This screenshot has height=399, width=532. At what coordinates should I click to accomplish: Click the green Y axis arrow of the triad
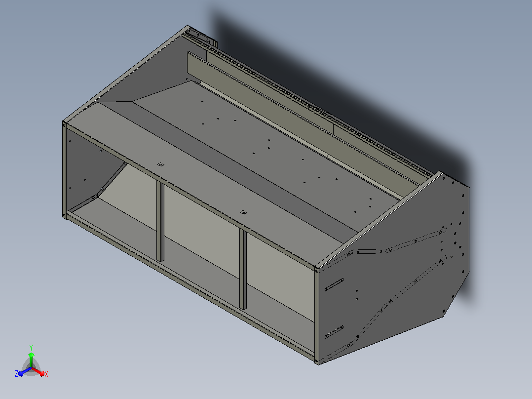click(31, 359)
